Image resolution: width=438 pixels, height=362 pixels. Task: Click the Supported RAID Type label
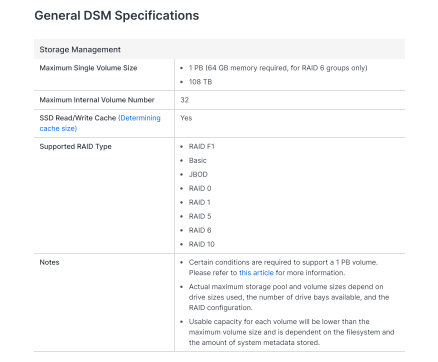tap(76, 147)
